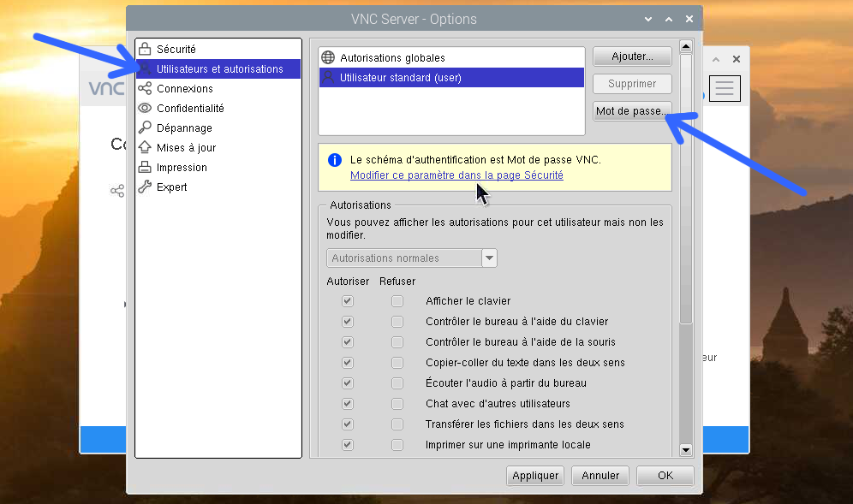Click the printer icon beside Impression
This screenshot has height=504, width=853.
click(x=145, y=167)
